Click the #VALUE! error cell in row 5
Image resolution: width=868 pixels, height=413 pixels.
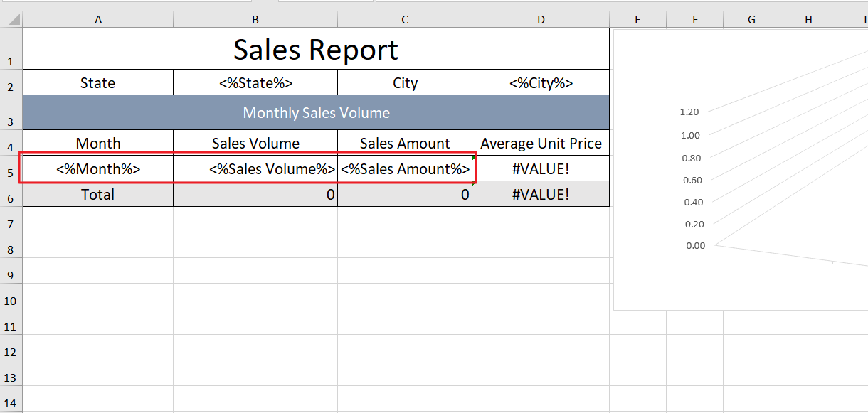[x=541, y=169]
